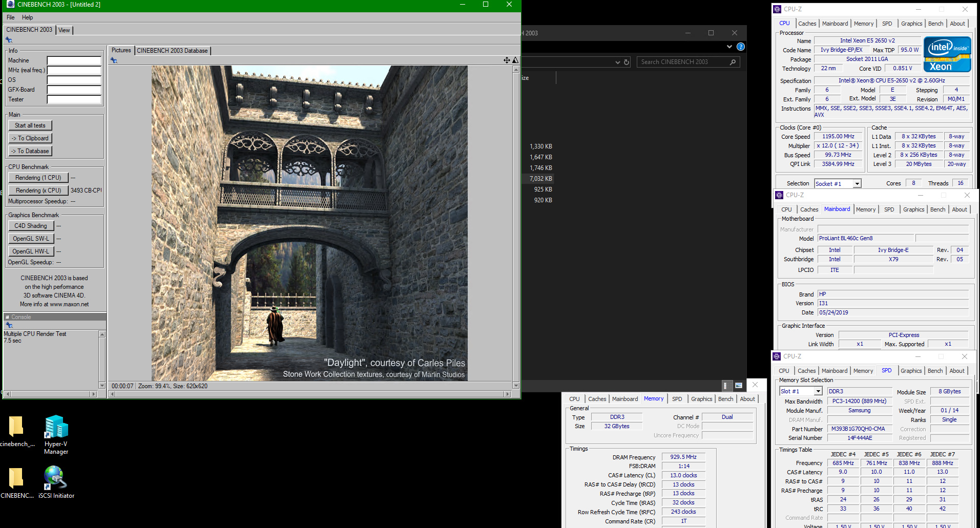Screen dimensions: 980x528
Task: Click the MHz (real freq.) input field
Action: [74, 70]
